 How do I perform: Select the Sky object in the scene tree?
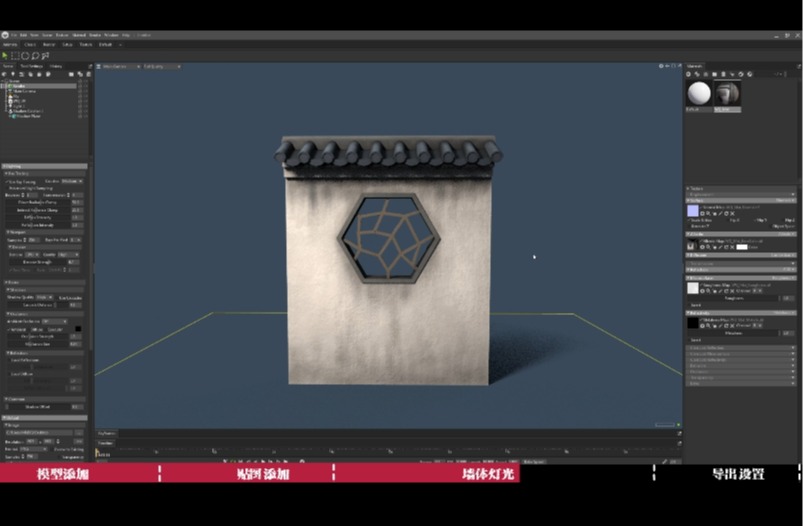(15, 97)
